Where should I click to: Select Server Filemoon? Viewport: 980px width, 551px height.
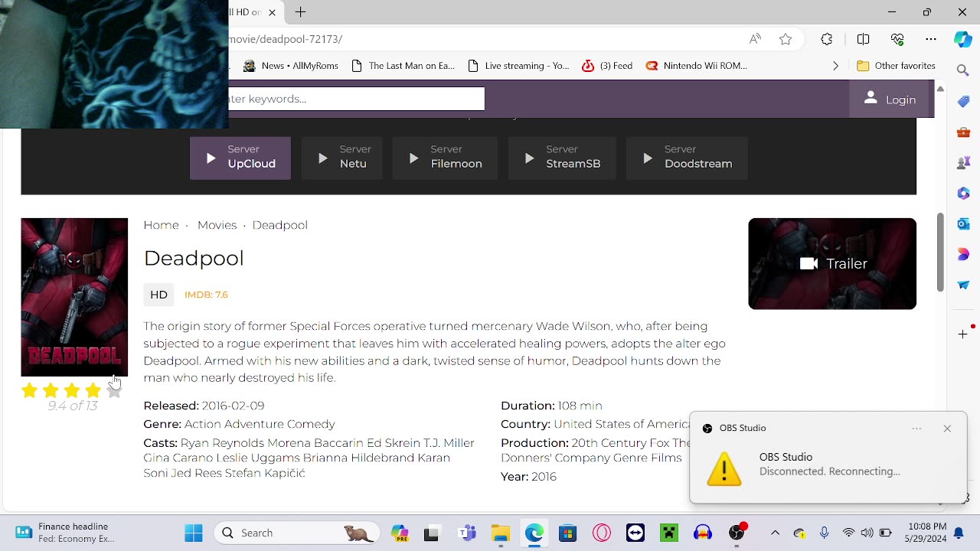click(x=445, y=158)
